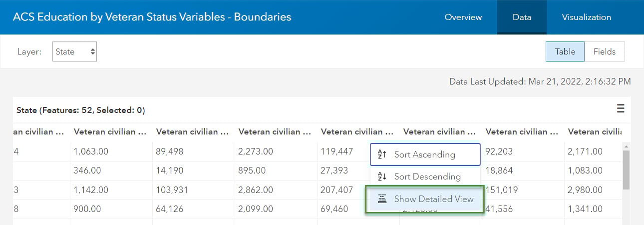Click the Show Detailed View icon
Image resolution: width=644 pixels, height=225 pixels.
coord(382,199)
